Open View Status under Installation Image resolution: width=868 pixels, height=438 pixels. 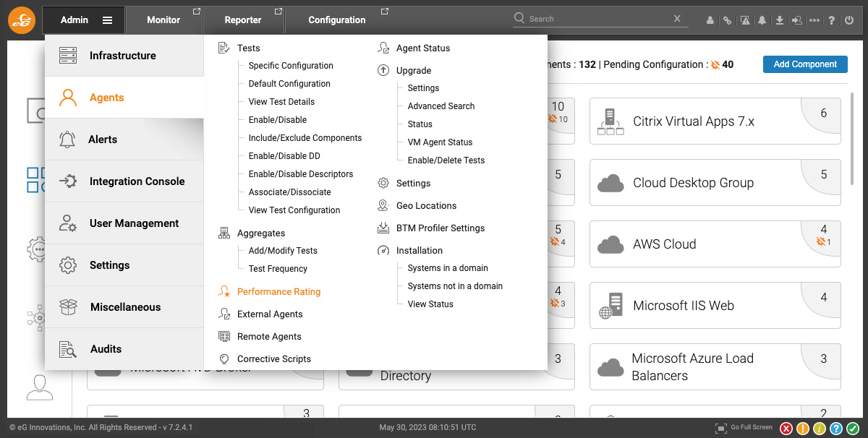pyautogui.click(x=430, y=304)
